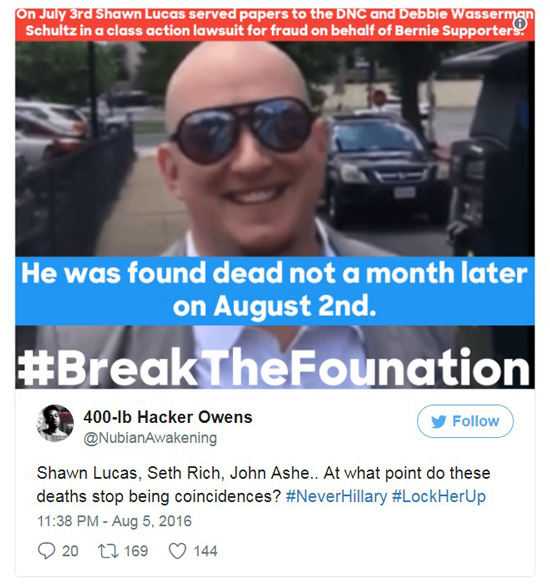
Task: Click the retweet count 169
Action: (x=136, y=551)
